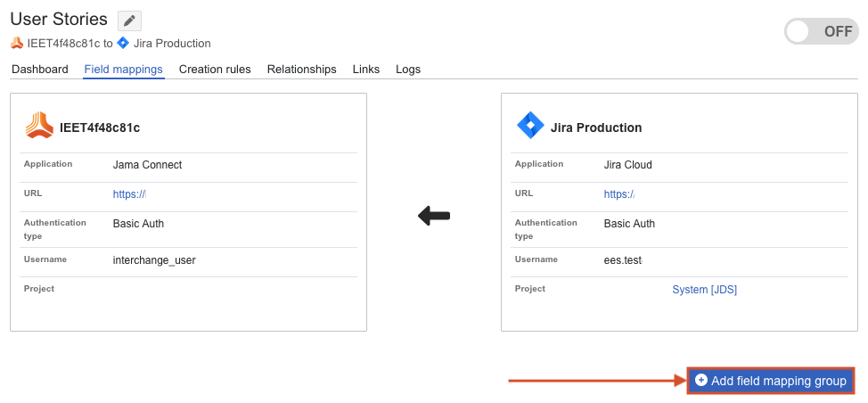The image size is (868, 403).
Task: Click the Project label in the Jira Production card
Action: (530, 288)
